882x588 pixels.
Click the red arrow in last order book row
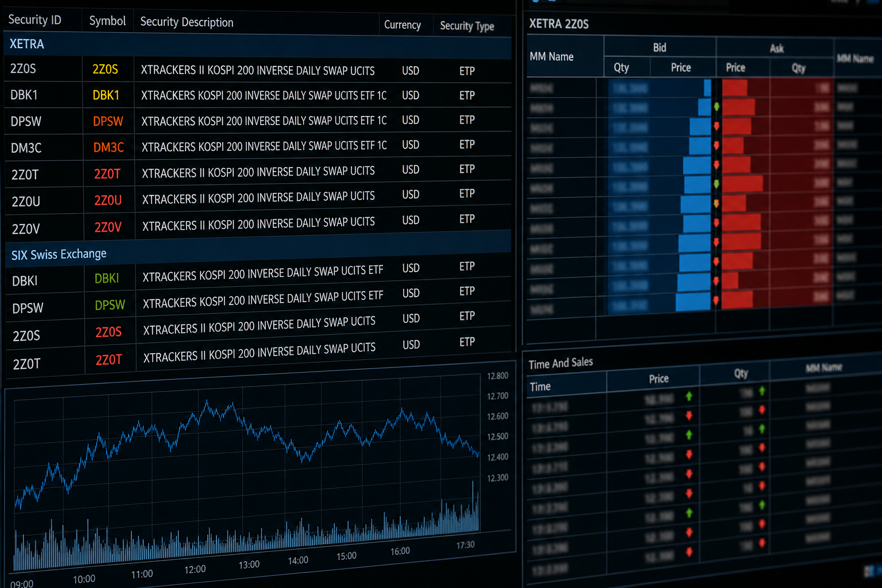pyautogui.click(x=715, y=300)
